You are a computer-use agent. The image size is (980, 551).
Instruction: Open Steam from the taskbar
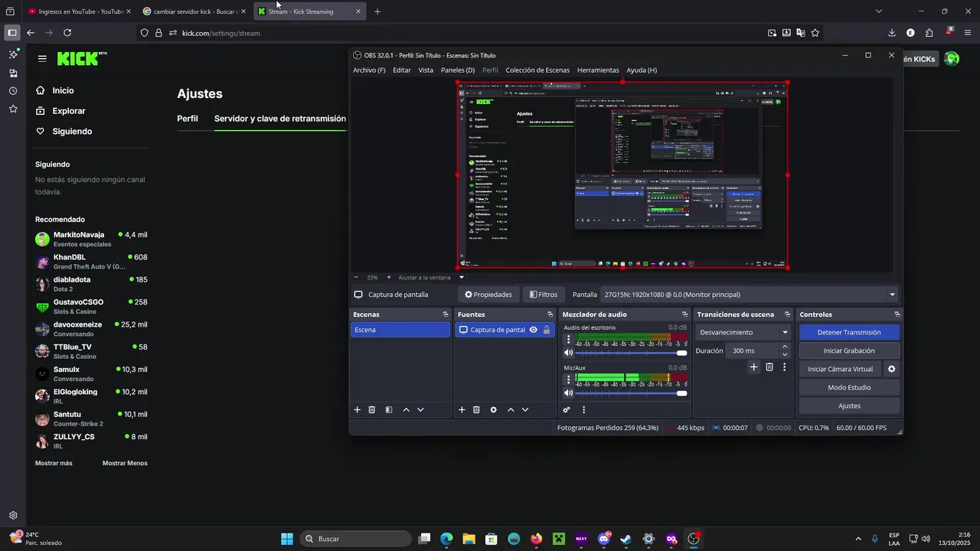[x=626, y=539]
